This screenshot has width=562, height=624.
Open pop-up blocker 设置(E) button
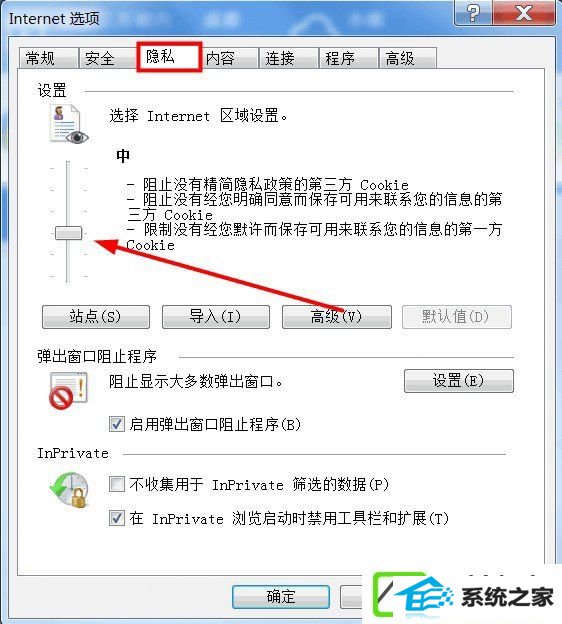(459, 381)
